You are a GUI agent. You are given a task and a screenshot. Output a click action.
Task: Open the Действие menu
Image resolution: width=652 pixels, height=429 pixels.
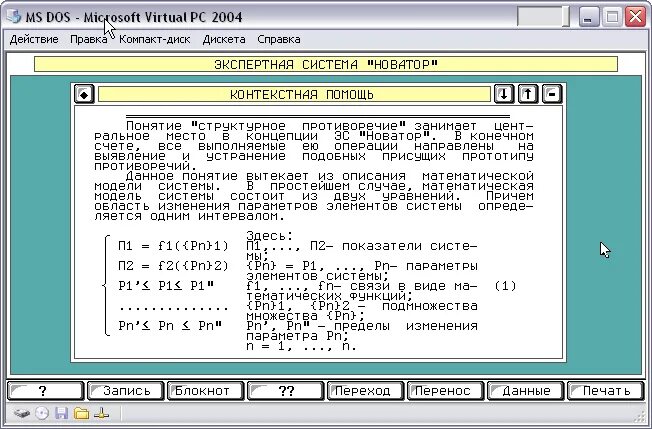tap(34, 39)
